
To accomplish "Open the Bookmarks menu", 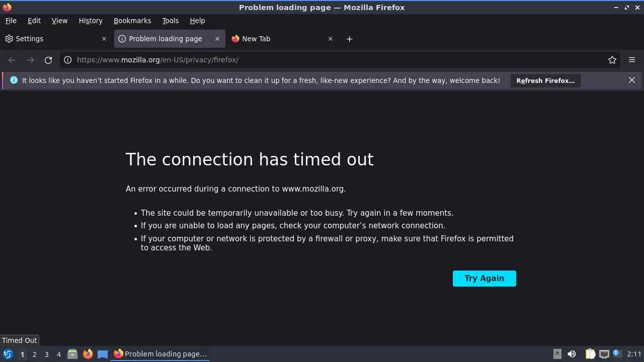I will tap(132, 21).
